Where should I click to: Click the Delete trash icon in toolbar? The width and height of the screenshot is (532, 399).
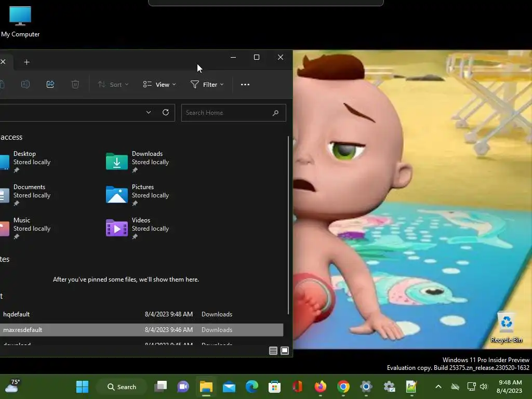tap(75, 84)
